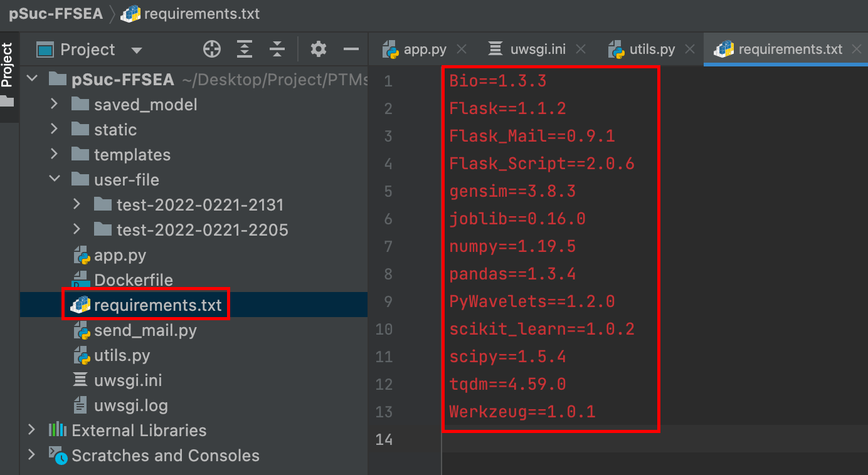
Task: Click the line Bio==1.3.3 in editor
Action: [x=498, y=81]
